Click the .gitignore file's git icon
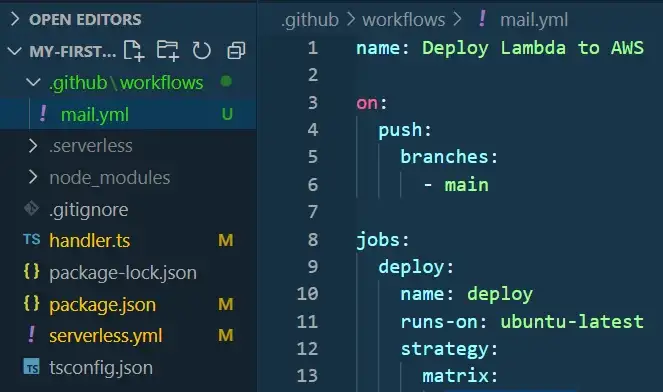This screenshot has height=392, width=663. 32,209
